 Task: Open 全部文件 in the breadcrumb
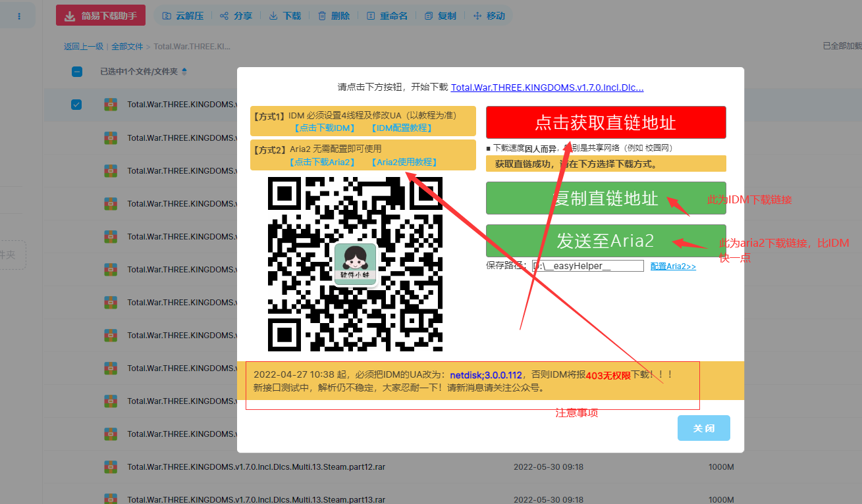127,47
